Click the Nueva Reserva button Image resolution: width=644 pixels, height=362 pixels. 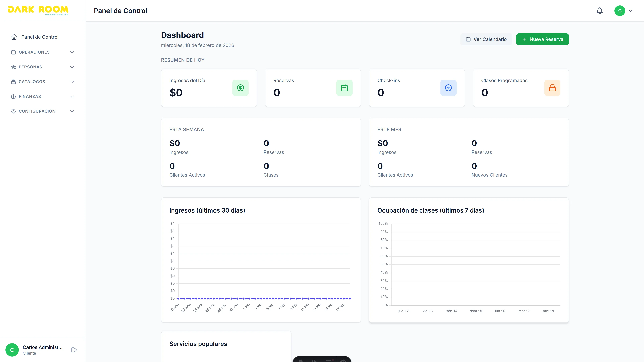[x=542, y=39]
